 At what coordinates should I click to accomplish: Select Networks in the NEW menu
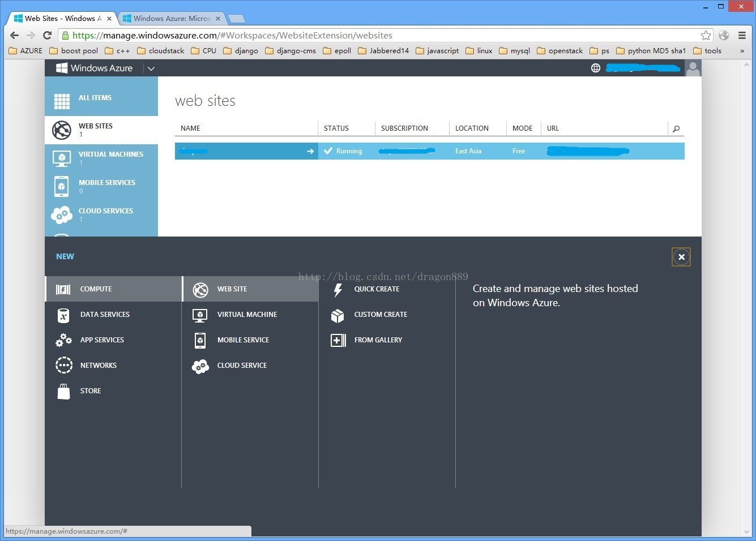tap(113, 365)
